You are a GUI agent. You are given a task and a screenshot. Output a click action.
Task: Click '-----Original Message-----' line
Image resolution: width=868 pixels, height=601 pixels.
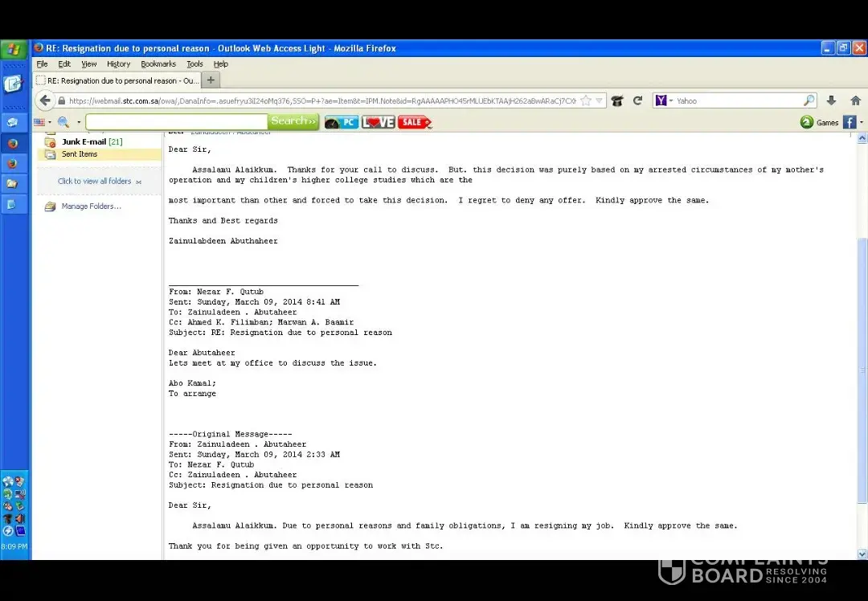[231, 435]
